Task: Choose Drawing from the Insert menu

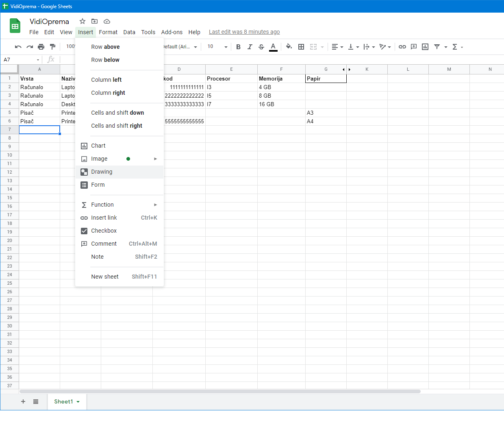Action: coord(102,172)
